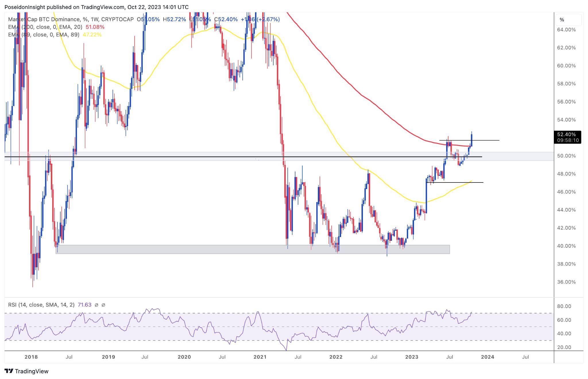Click the 42.00% price axis label
The width and height of the screenshot is (588, 379).
(566, 228)
